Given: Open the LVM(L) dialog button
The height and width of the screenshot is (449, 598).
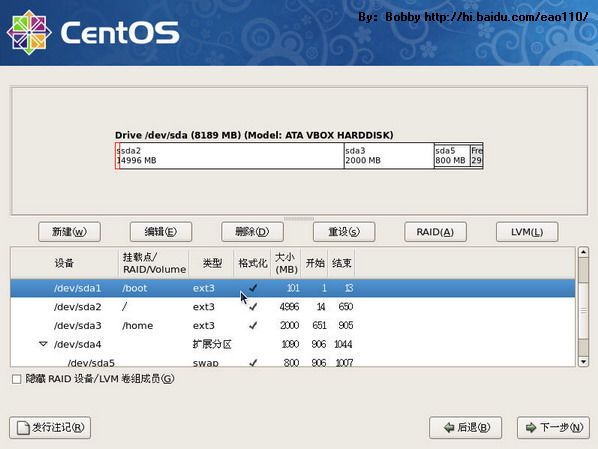Looking at the screenshot, I should [x=527, y=232].
